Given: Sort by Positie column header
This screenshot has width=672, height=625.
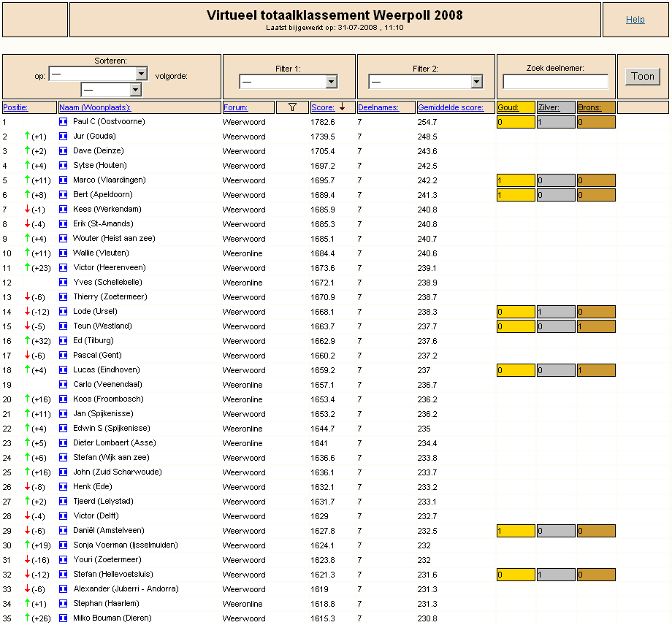Looking at the screenshot, I should 15,107.
